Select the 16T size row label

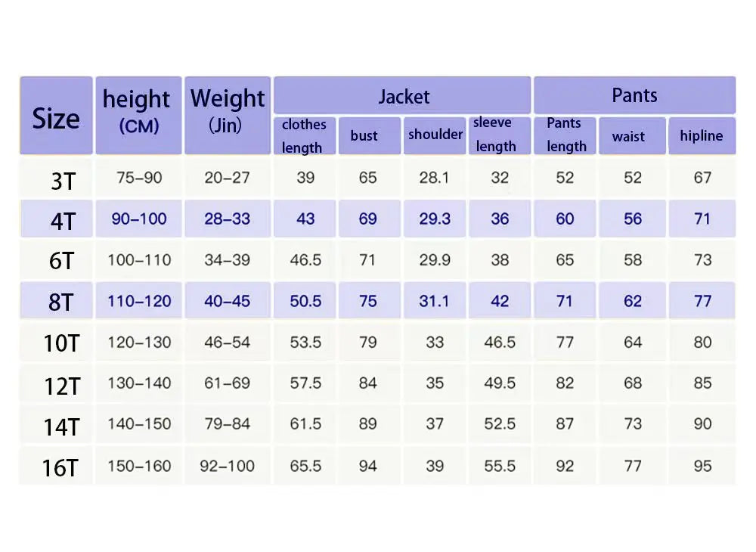tap(60, 467)
